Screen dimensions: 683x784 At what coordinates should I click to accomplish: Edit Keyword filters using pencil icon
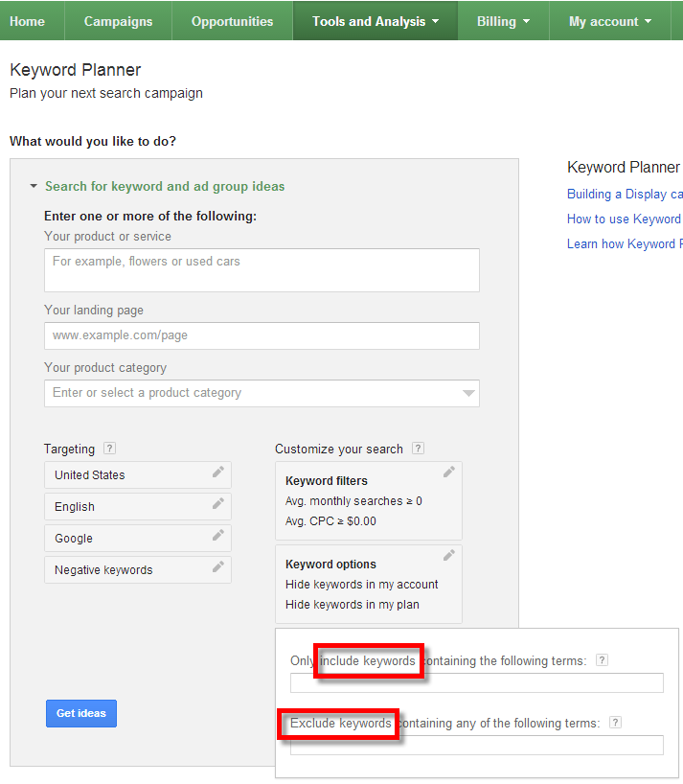point(449,472)
